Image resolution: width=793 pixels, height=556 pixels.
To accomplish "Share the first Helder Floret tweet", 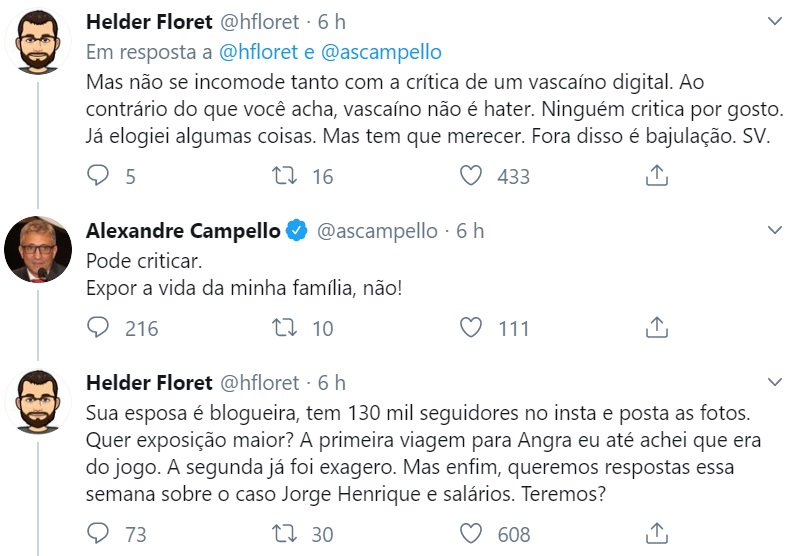I will [x=656, y=176].
